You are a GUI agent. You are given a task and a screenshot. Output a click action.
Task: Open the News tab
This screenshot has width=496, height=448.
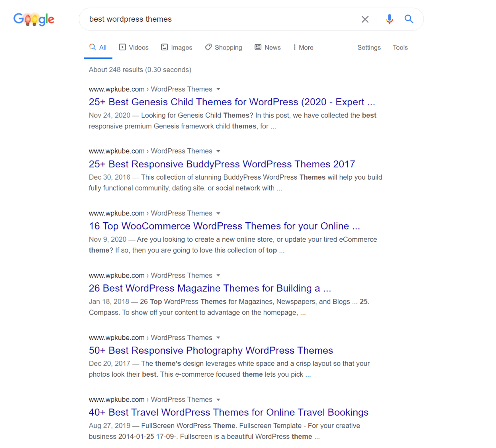[268, 47]
